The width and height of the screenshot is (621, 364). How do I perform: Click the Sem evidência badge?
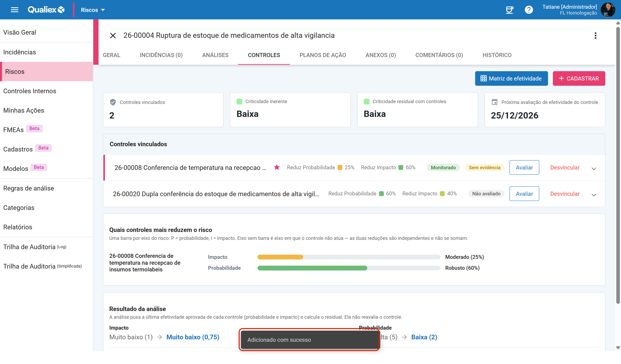(x=484, y=167)
